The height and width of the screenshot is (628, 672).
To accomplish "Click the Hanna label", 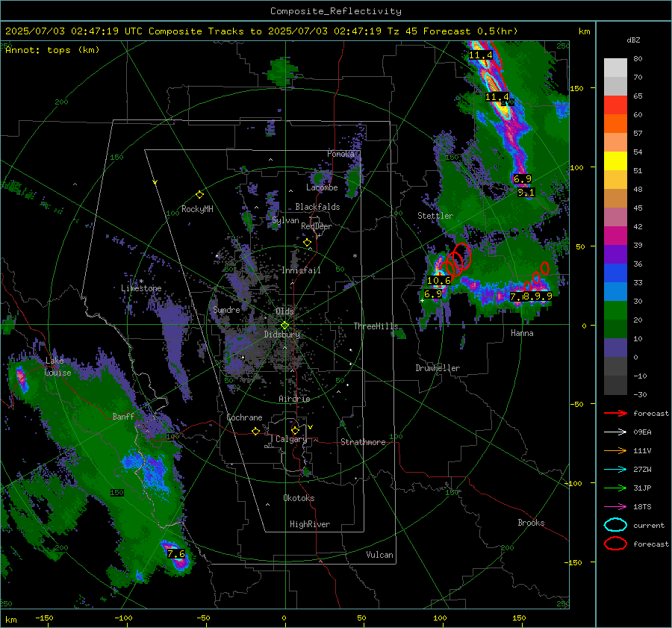I will [522, 333].
